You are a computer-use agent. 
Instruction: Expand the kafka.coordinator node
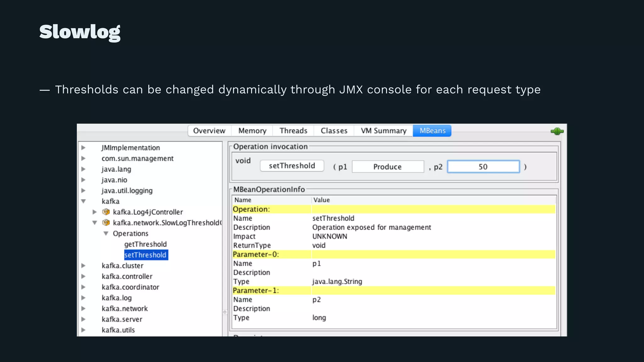click(x=83, y=287)
